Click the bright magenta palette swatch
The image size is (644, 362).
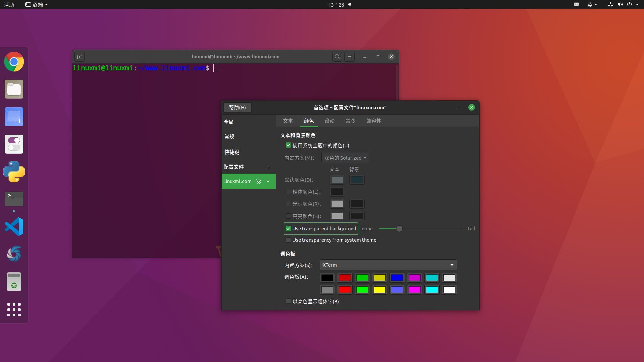[x=415, y=290]
